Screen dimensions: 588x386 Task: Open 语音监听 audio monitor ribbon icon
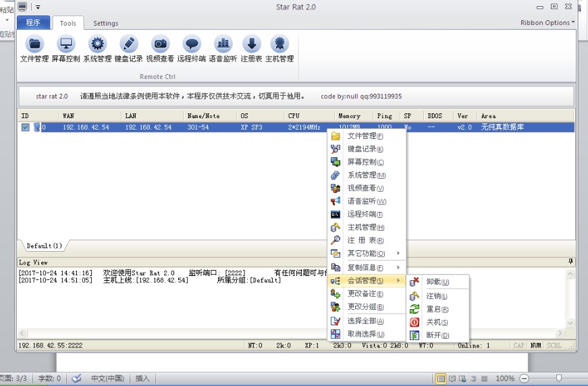pos(223,49)
